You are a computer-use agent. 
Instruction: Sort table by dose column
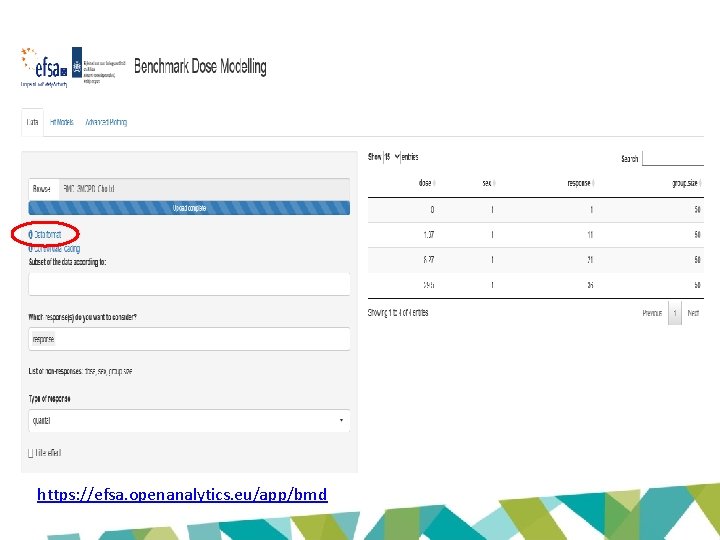pyautogui.click(x=425, y=183)
